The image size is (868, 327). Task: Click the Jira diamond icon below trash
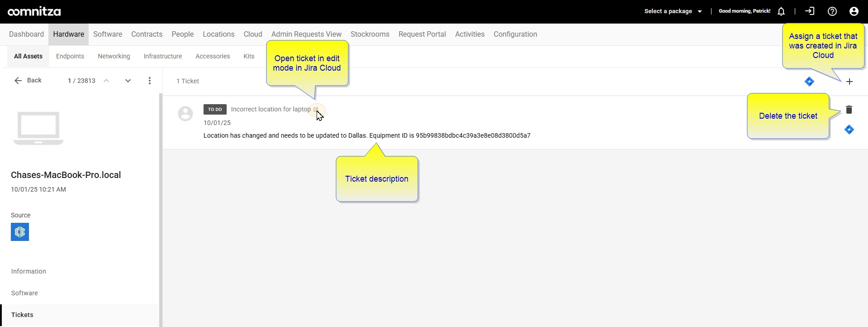click(849, 130)
